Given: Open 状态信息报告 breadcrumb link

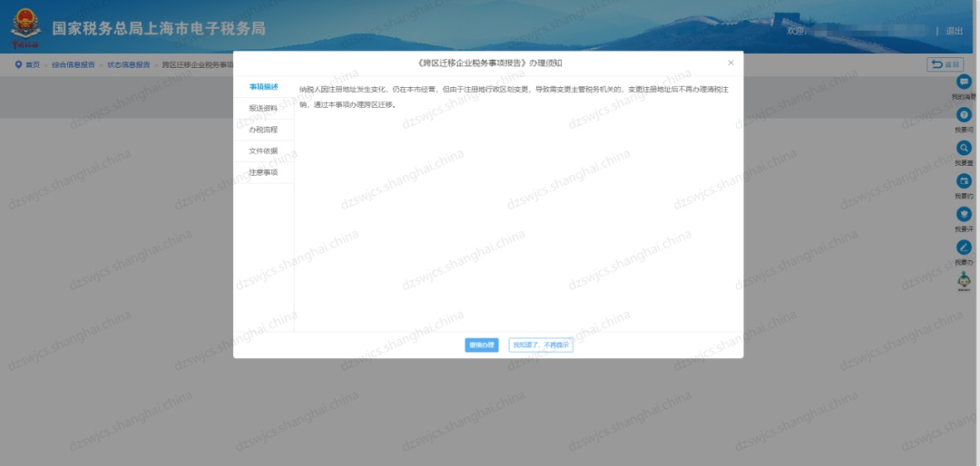Looking at the screenshot, I should click(x=128, y=64).
